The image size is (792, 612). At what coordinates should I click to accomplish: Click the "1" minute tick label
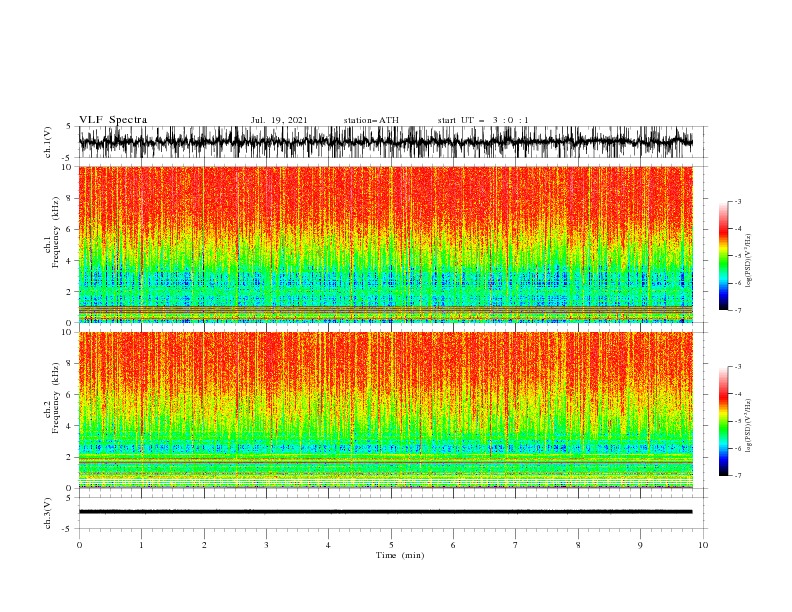click(x=141, y=545)
